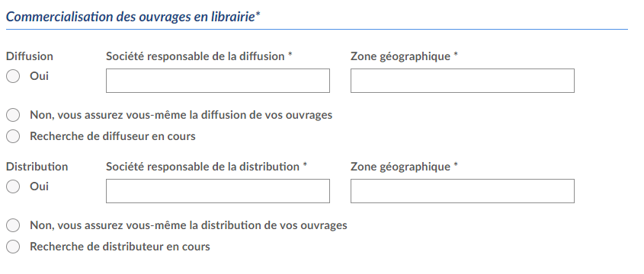Focus the Zone géographique field for distribution

pyautogui.click(x=463, y=191)
